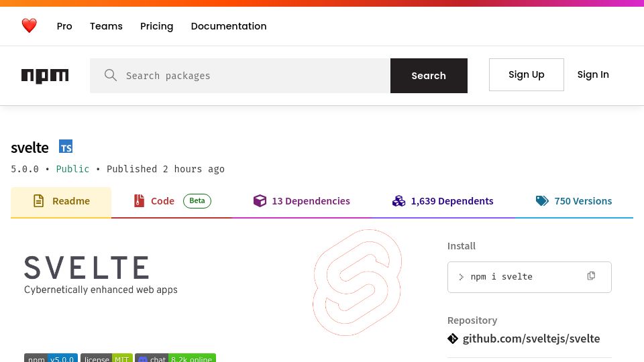Click the chat 8.2k online badge
This screenshot has height=362, width=644.
point(175,358)
